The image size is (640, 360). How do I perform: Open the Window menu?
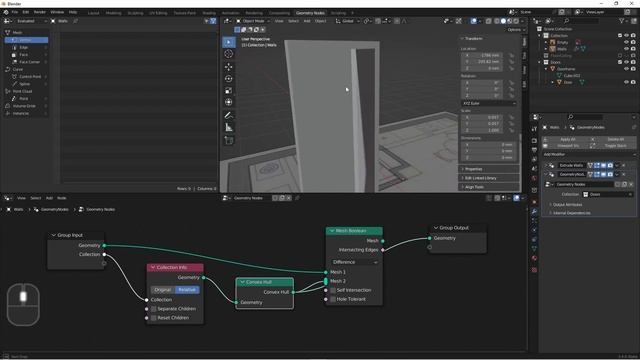tap(57, 12)
